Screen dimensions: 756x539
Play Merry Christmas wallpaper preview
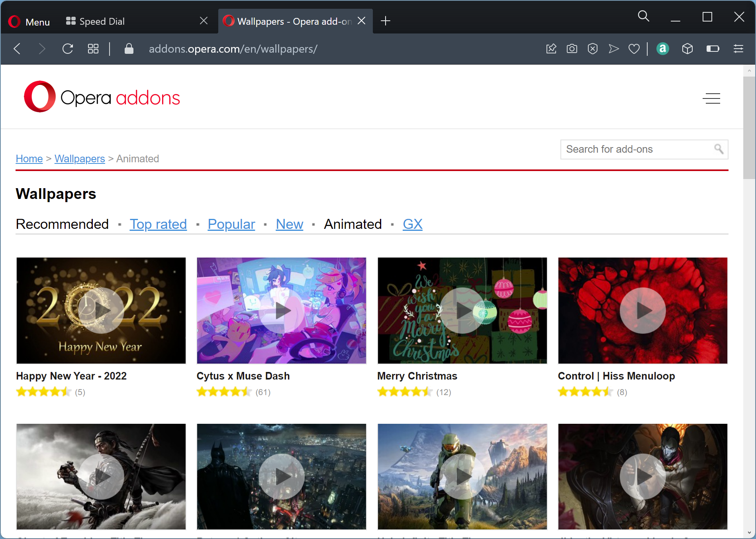[462, 311]
